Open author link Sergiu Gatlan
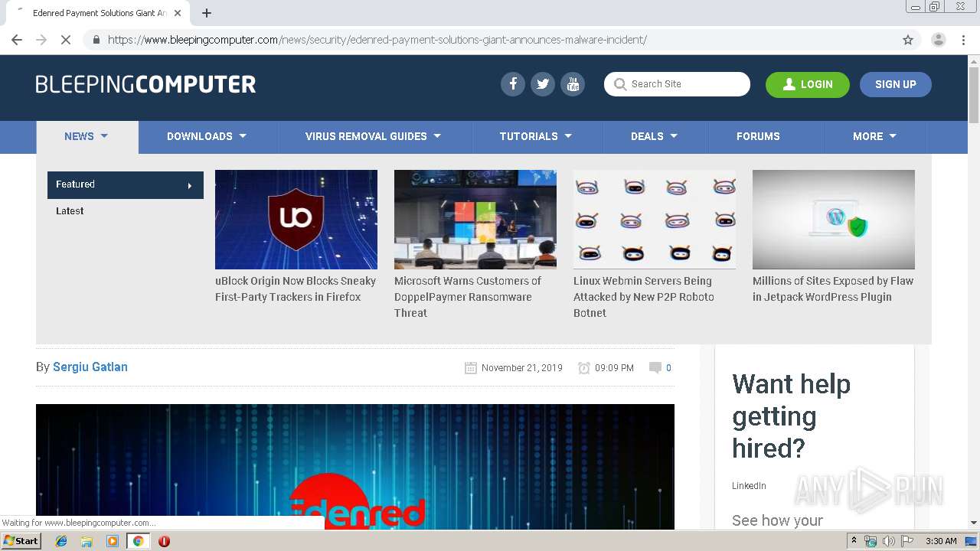Viewport: 980px width, 551px height. 90,367
